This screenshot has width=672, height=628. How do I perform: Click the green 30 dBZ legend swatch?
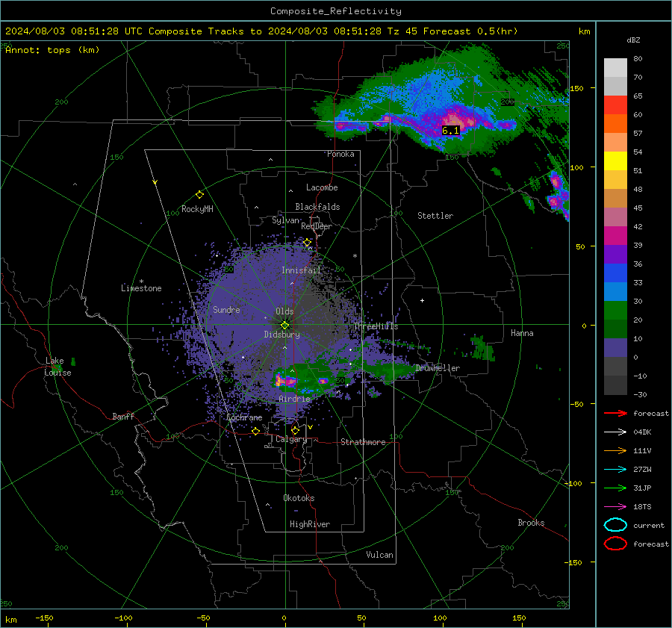(615, 310)
